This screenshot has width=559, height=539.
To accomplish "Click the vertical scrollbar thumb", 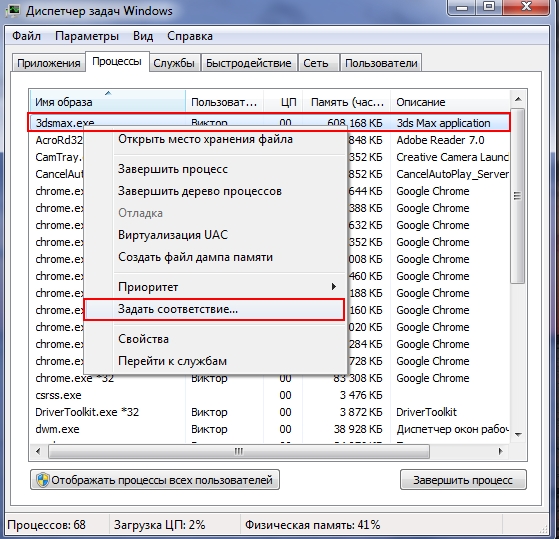I will point(518,196).
